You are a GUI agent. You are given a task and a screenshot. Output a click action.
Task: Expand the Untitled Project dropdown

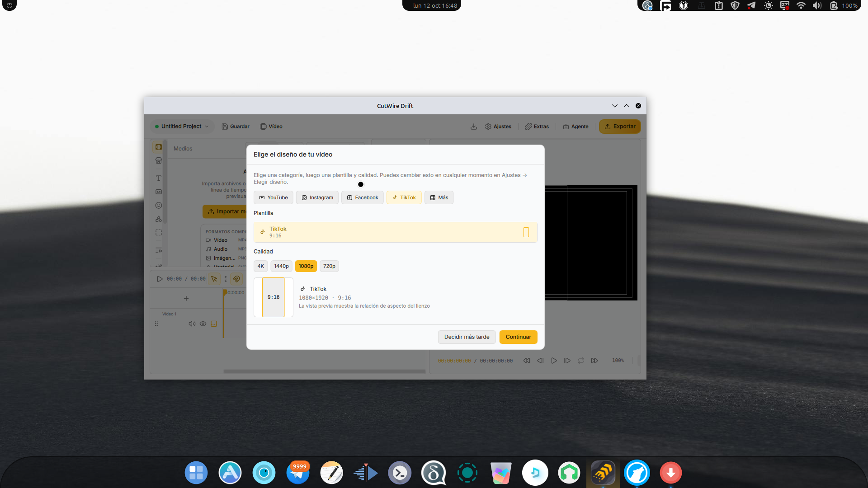tap(182, 127)
